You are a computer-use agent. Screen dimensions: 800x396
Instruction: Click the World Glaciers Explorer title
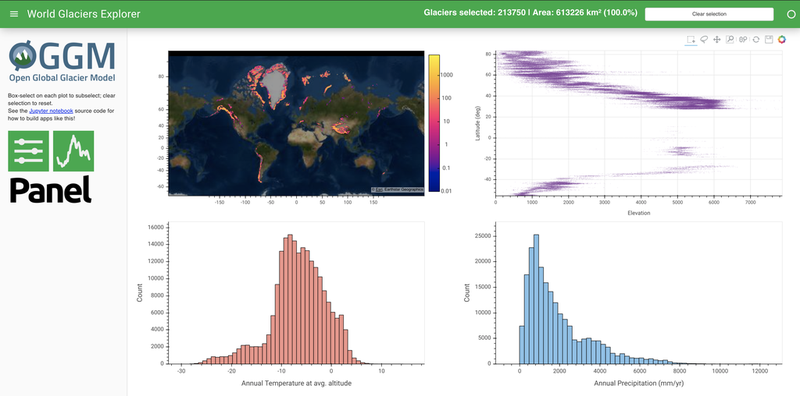[84, 14]
